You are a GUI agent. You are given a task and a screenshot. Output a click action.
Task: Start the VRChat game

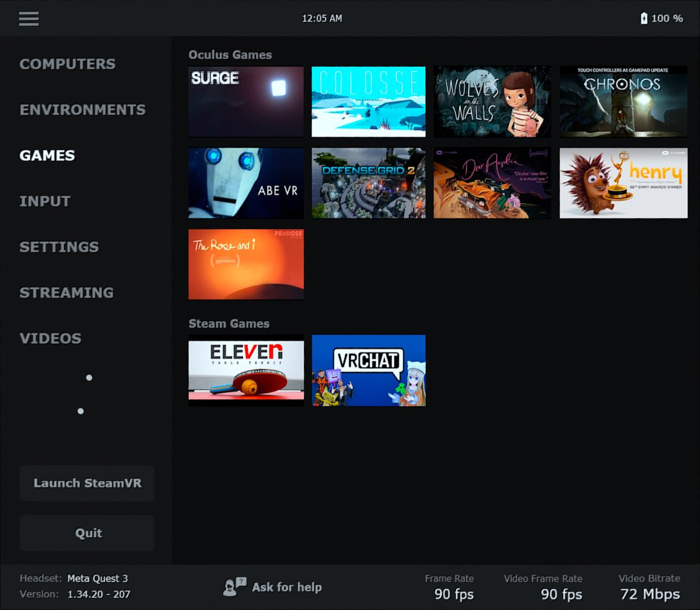point(369,370)
